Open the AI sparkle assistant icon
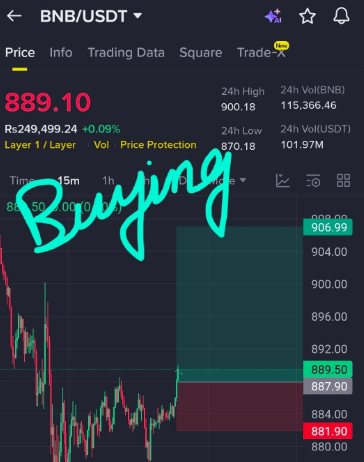The image size is (364, 462). 273,16
